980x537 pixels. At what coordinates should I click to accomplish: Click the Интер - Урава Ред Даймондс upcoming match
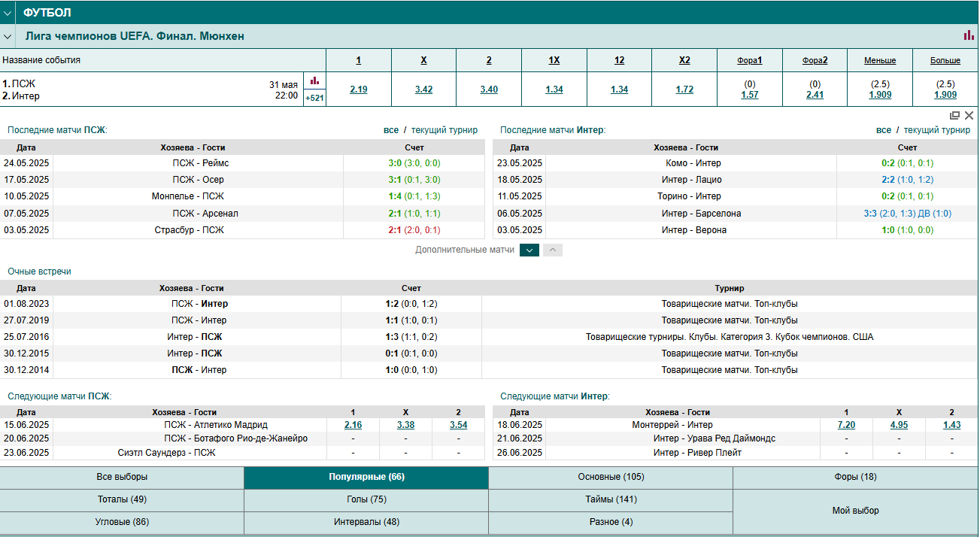click(736, 438)
